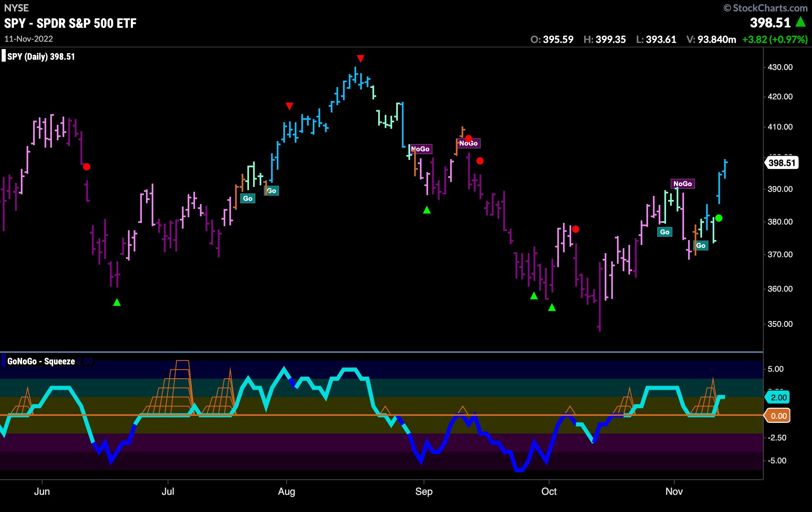
Task: Click the 11-Nov-2022 date text
Action: [x=29, y=39]
